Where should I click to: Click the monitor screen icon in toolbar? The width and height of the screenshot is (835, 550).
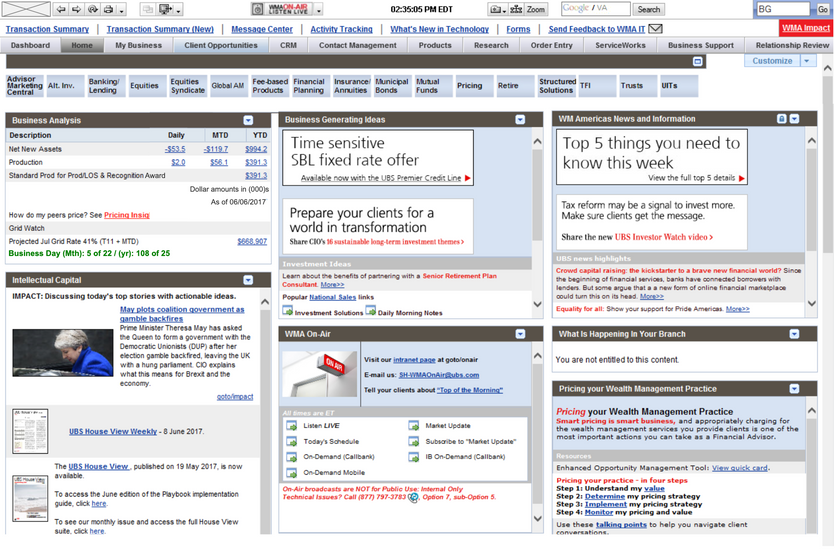(167, 9)
